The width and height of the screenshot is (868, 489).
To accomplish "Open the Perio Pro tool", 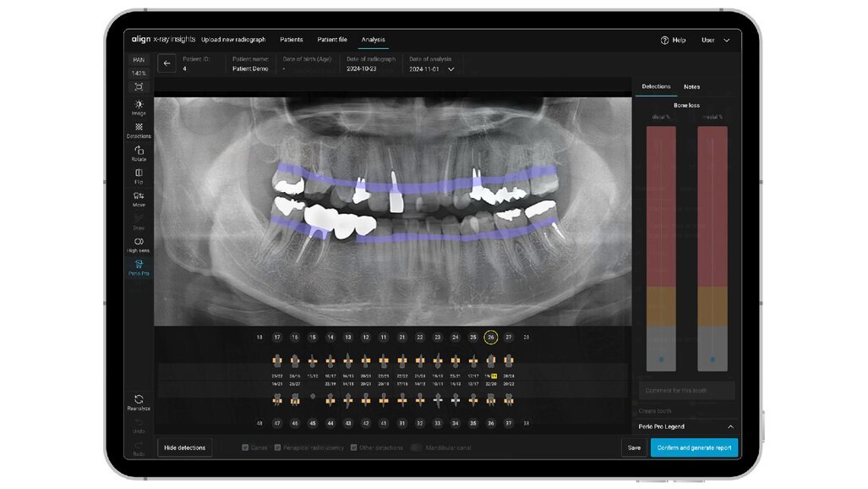I will [138, 266].
